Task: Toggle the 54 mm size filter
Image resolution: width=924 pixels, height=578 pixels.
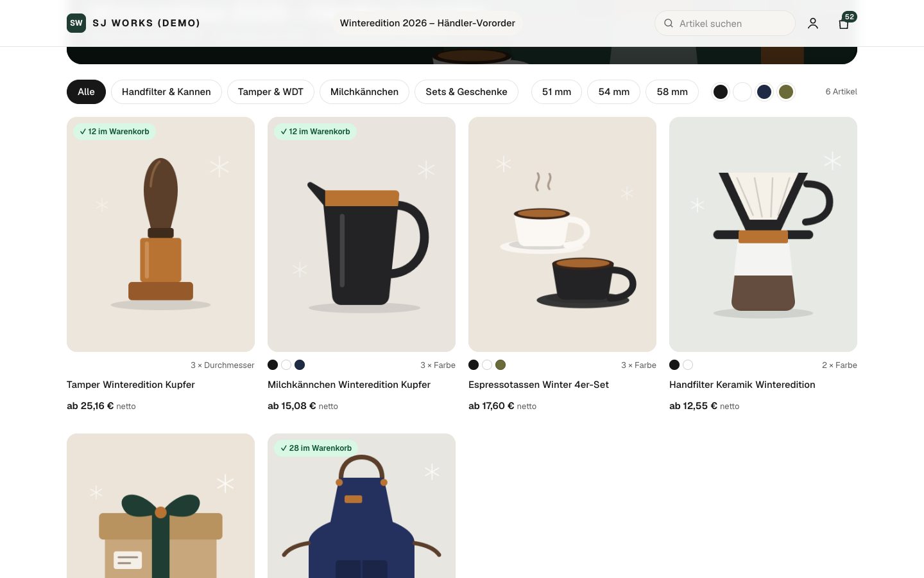Action: 614,92
